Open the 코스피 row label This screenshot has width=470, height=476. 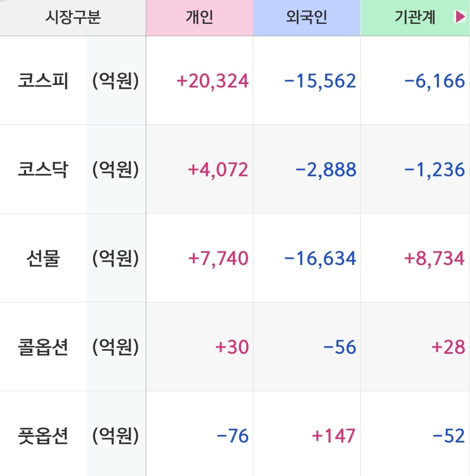pos(43,81)
